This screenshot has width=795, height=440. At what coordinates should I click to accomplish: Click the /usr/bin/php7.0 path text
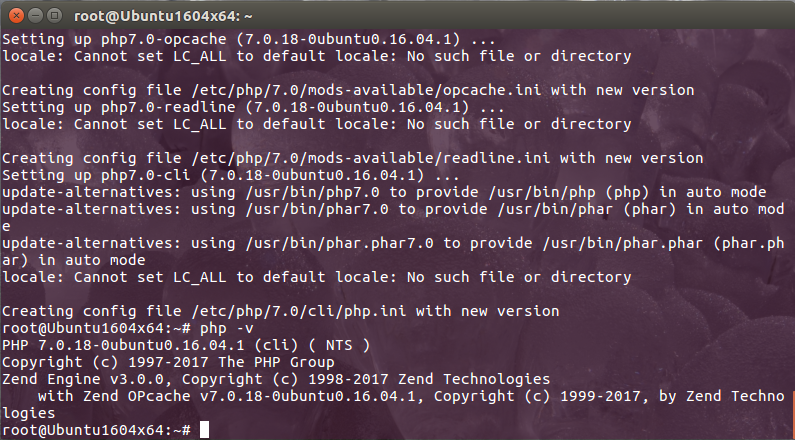(312, 193)
